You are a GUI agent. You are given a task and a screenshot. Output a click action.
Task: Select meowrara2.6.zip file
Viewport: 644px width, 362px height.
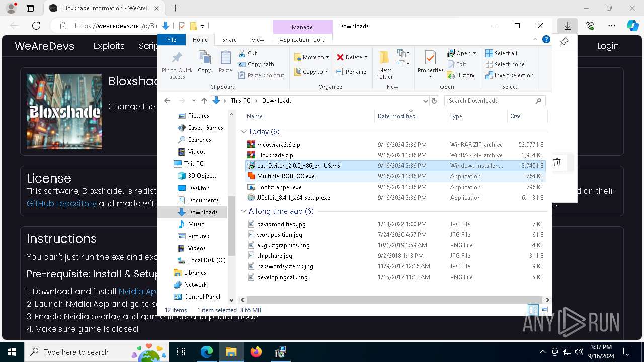pyautogui.click(x=395, y=145)
